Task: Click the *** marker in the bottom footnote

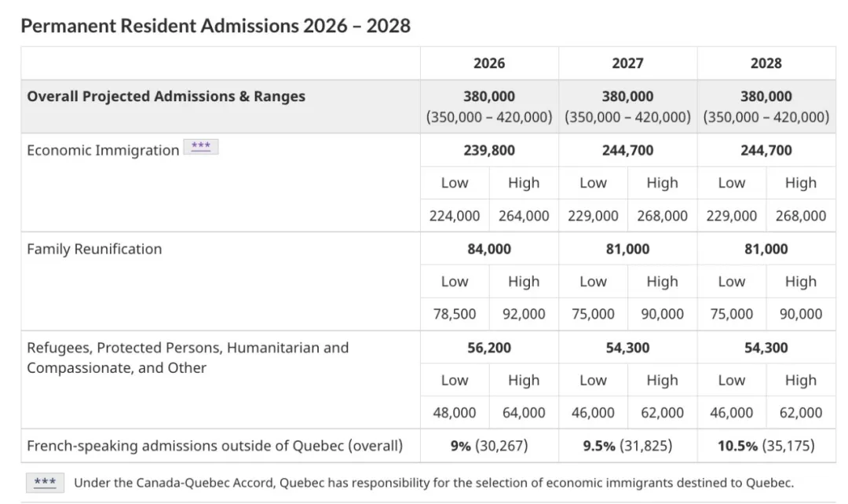Action: click(45, 482)
